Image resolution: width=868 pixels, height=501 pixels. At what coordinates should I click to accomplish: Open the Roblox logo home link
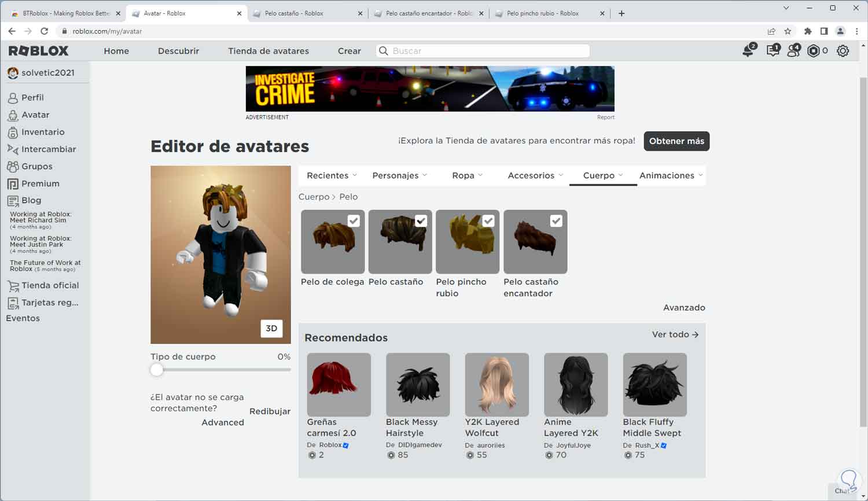39,51
